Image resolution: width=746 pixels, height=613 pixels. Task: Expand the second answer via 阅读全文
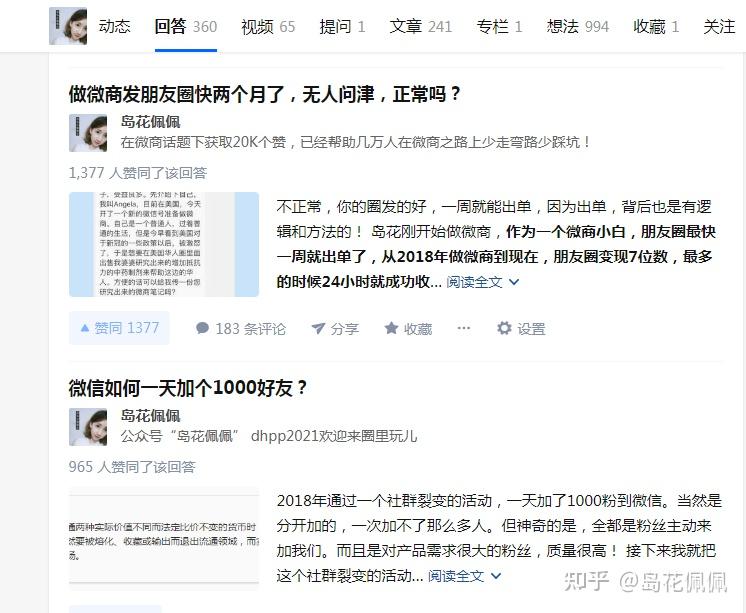pos(464,576)
